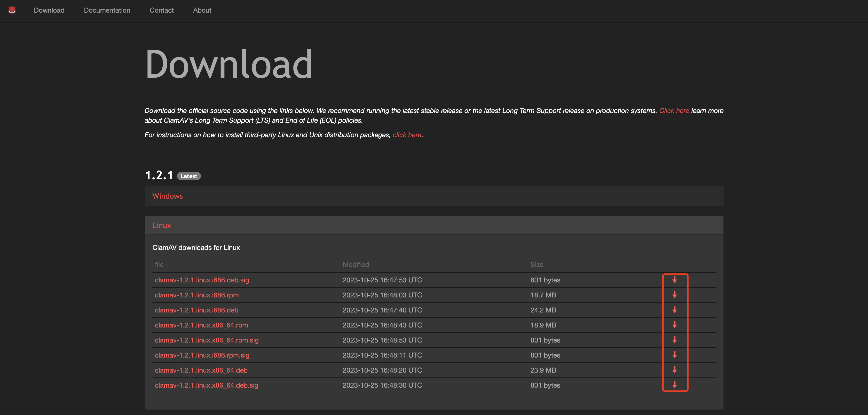Click the ClamAV logo icon

click(x=12, y=10)
